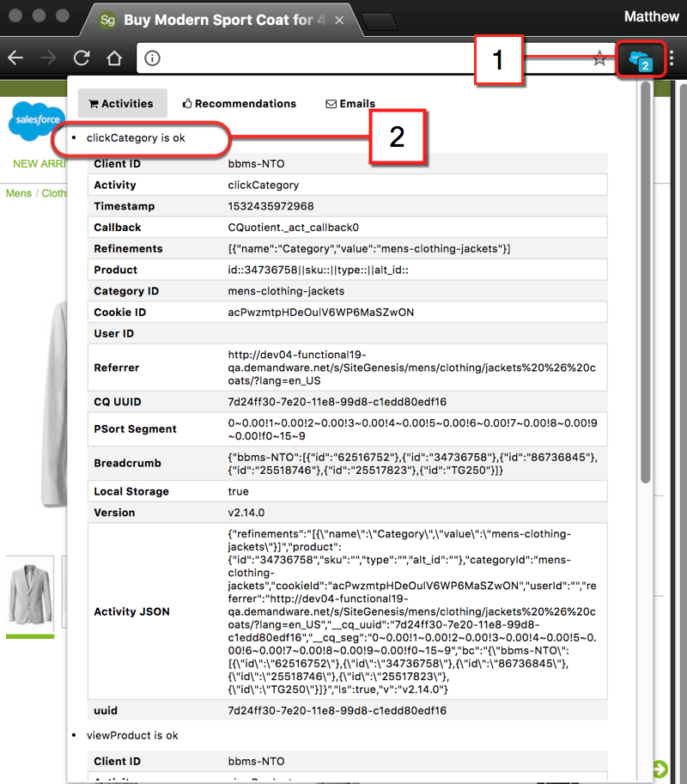This screenshot has height=784, width=687.
Task: Click the User ID row label
Action: tap(114, 333)
